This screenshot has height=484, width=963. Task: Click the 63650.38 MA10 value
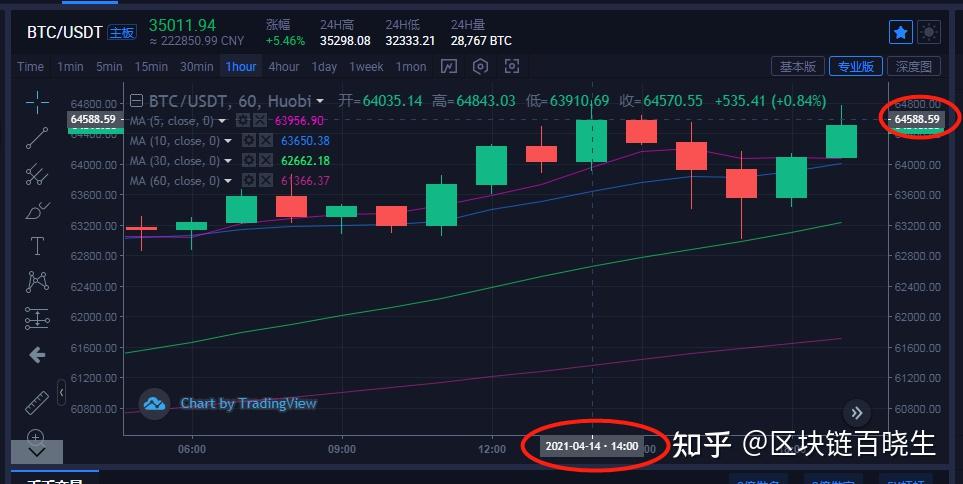(305, 141)
